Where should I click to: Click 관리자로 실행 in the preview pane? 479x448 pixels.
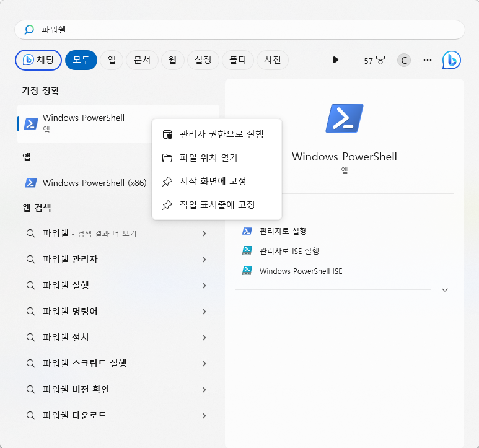coord(283,231)
